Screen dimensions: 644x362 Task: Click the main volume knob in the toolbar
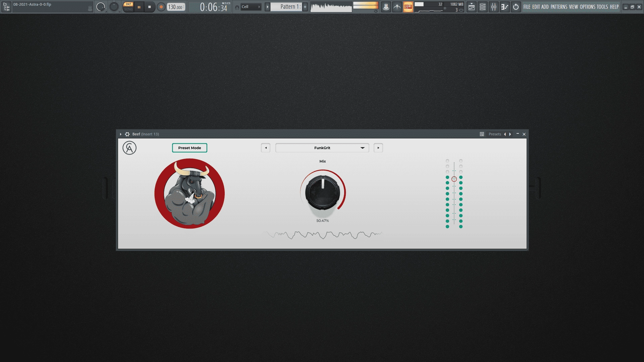[101, 7]
